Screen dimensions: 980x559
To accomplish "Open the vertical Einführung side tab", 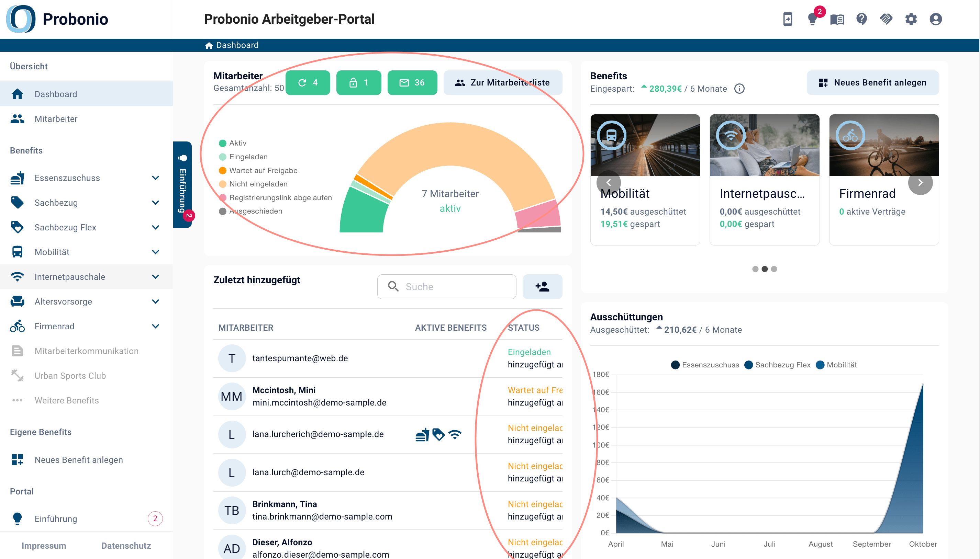I will pos(183,185).
